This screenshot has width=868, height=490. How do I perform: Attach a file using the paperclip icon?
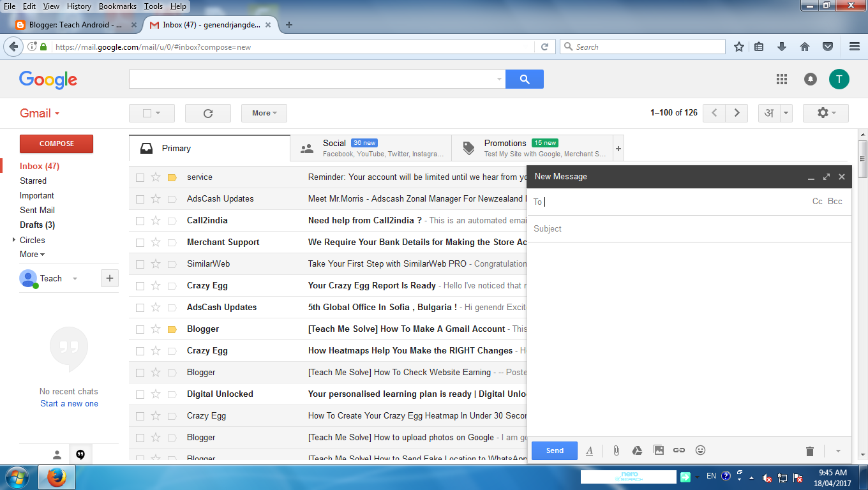tap(616, 450)
